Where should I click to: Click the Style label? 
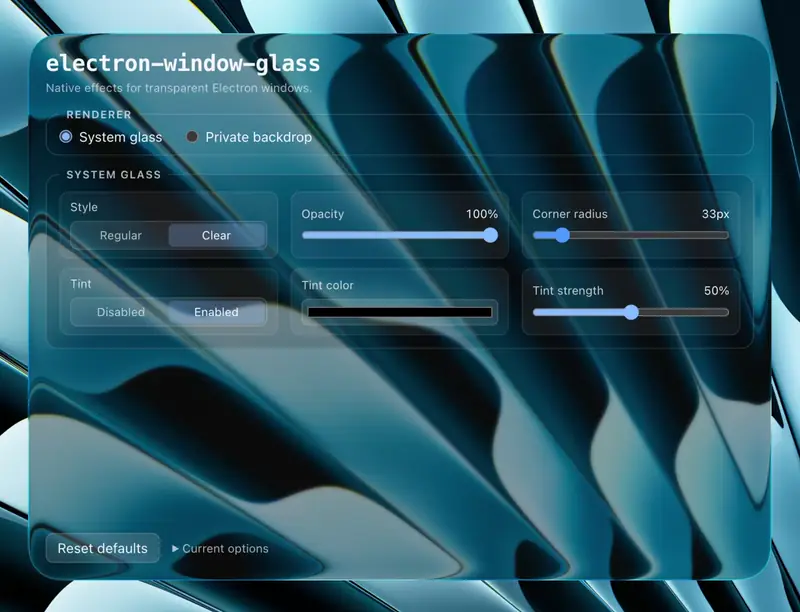click(84, 207)
